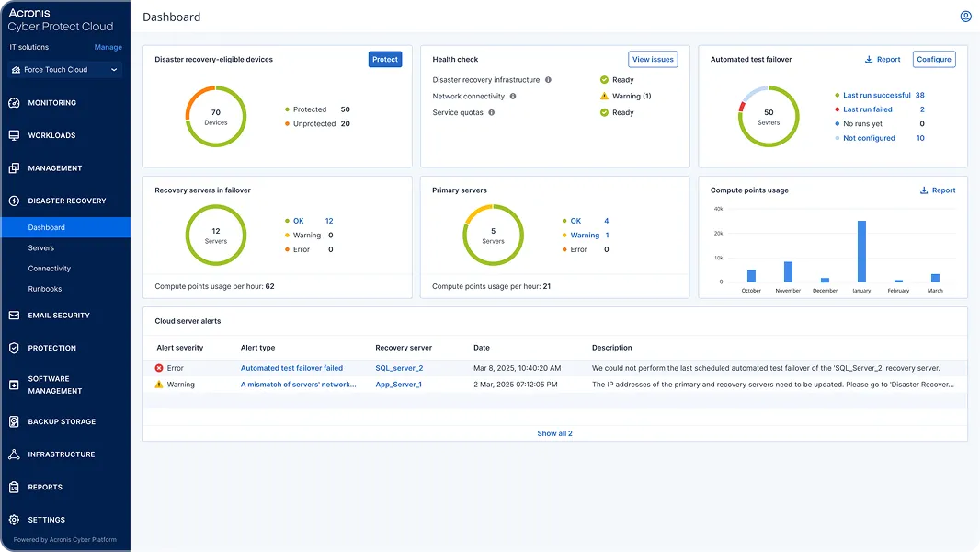Select the Disaster Recovery shield icon

pos(13,201)
